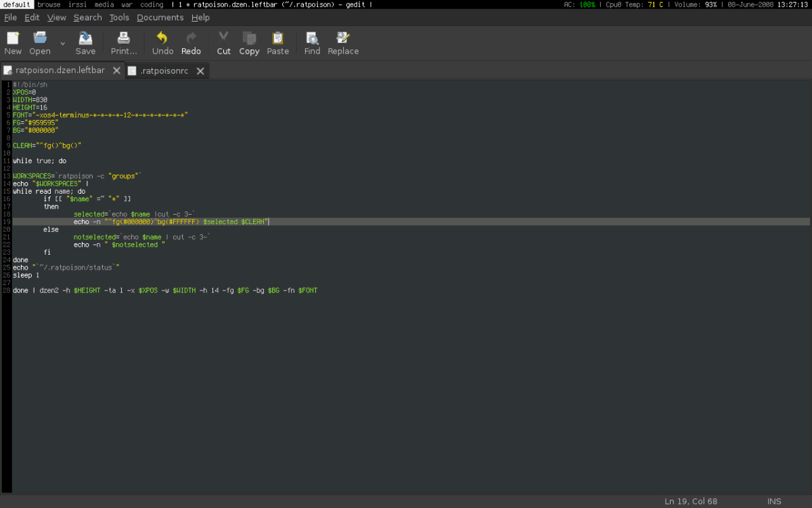Close the ratpoison.dzen.leftbar tab
Viewport: 812px width, 508px height.
click(x=116, y=70)
